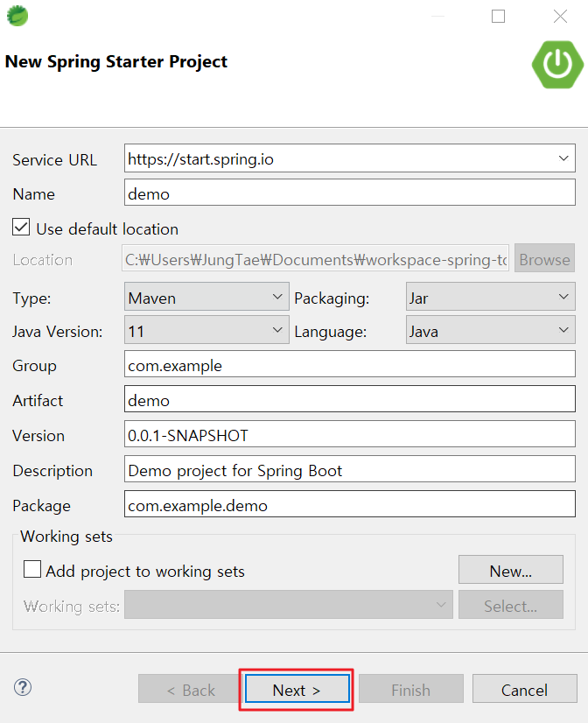This screenshot has width=588, height=723.
Task: Focus the Description input field
Action: [x=350, y=469]
